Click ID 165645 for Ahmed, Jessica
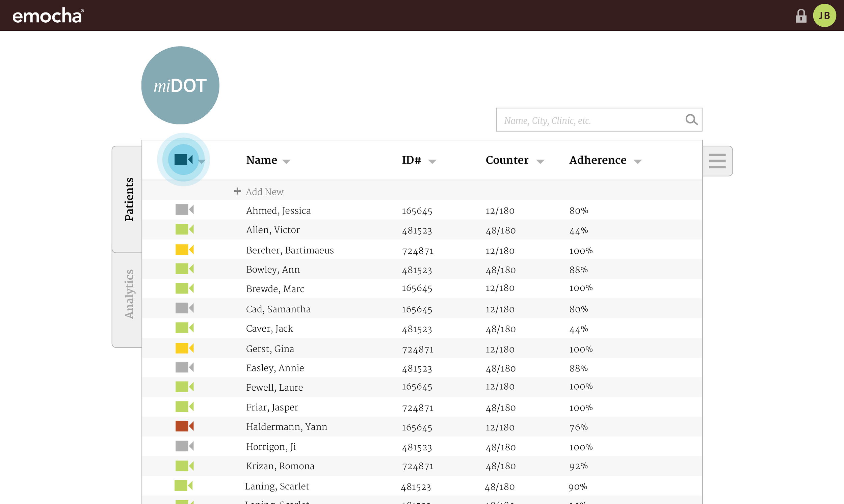 pos(417,211)
